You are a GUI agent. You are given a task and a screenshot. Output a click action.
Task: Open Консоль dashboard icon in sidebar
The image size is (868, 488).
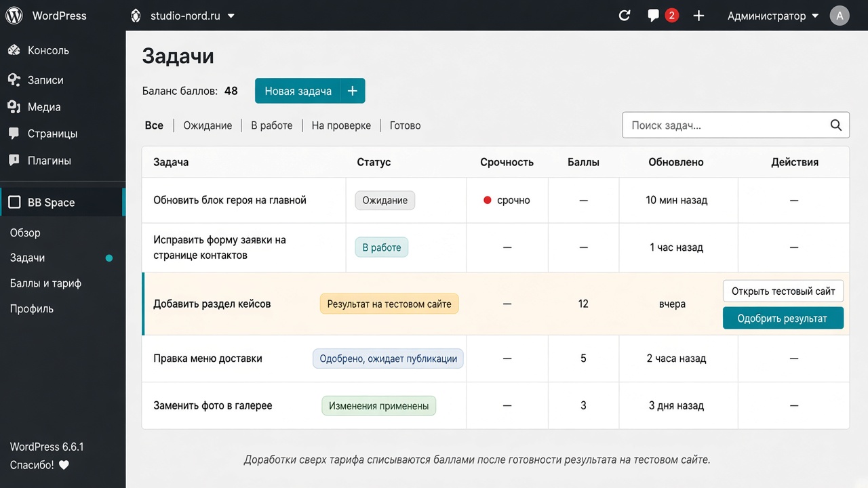click(x=14, y=50)
